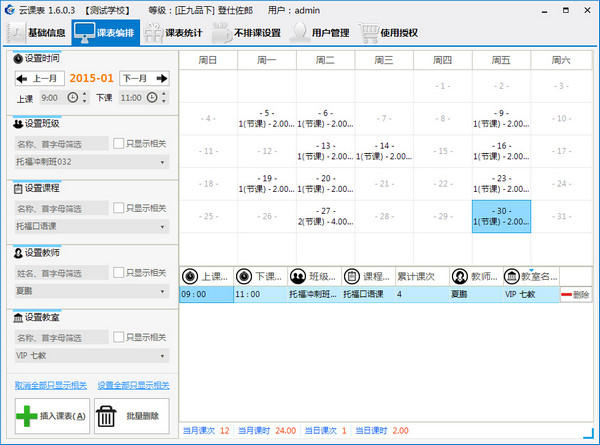The image size is (600, 445).
Task: Check 只显示相关 box under 设置教师
Action: pyautogui.click(x=118, y=272)
